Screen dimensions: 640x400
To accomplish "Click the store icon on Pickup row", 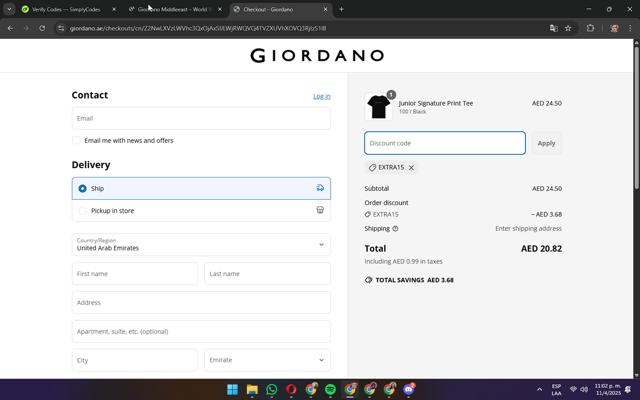I will tap(320, 210).
